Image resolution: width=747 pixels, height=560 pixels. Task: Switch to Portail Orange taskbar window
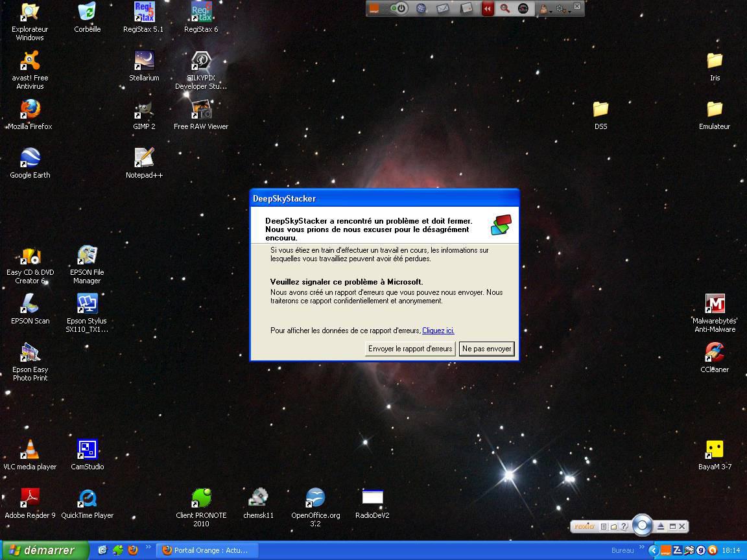[x=207, y=550]
